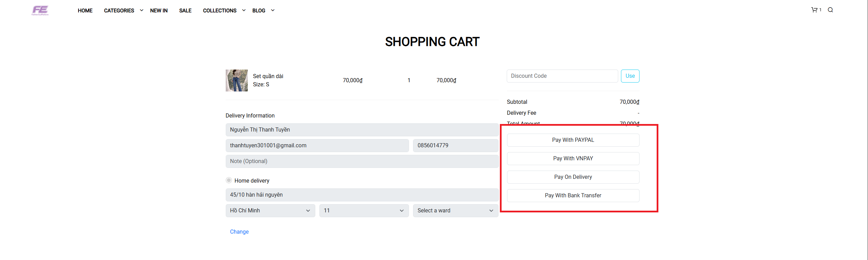Open the Hồ Chí Minh city dropdown
The height and width of the screenshot is (260, 868).
click(270, 211)
